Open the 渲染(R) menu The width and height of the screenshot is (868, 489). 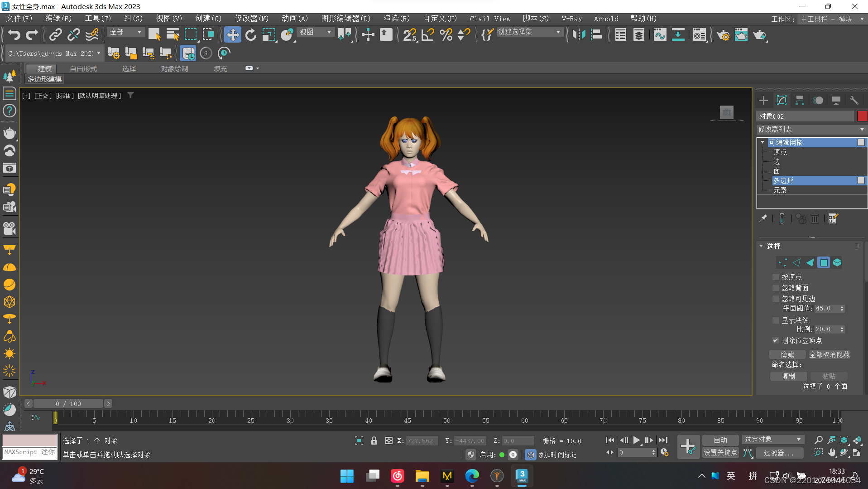(x=396, y=19)
